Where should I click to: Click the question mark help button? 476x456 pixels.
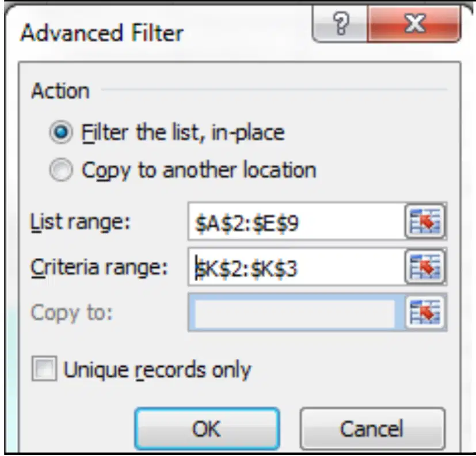click(340, 24)
